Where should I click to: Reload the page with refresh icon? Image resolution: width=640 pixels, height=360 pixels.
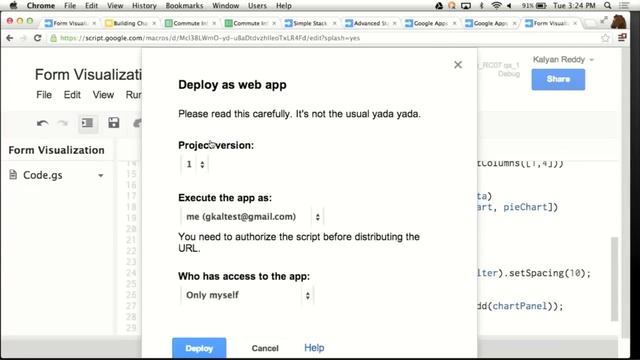click(x=38, y=38)
